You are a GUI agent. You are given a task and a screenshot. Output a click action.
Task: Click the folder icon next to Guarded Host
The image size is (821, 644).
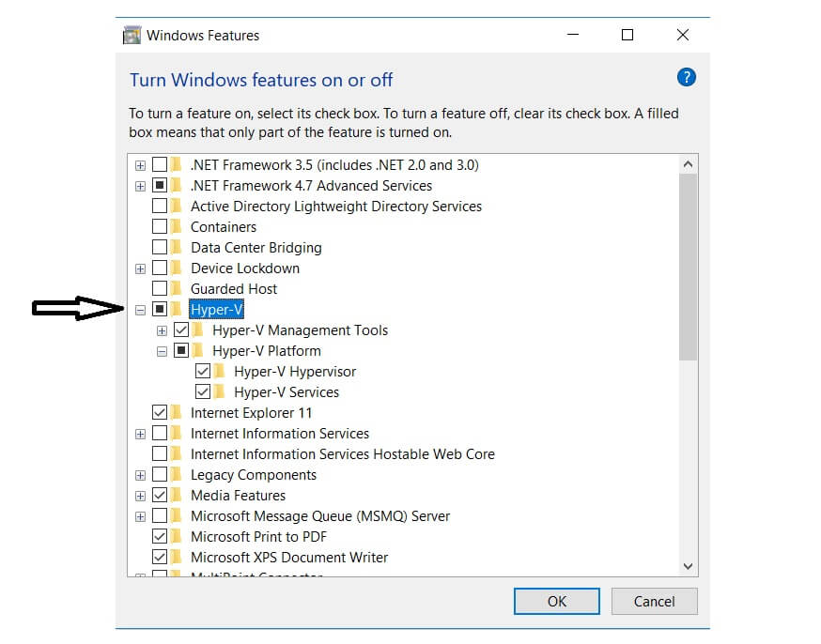click(177, 289)
